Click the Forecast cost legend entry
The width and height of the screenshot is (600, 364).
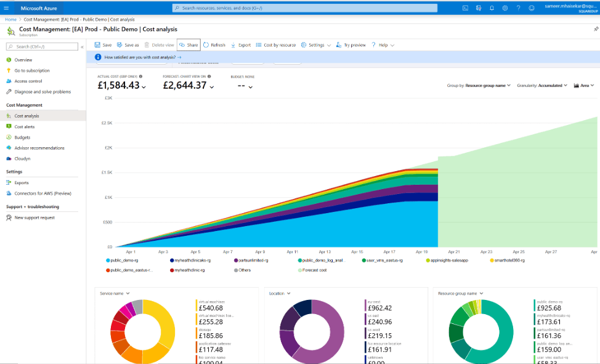point(312,270)
